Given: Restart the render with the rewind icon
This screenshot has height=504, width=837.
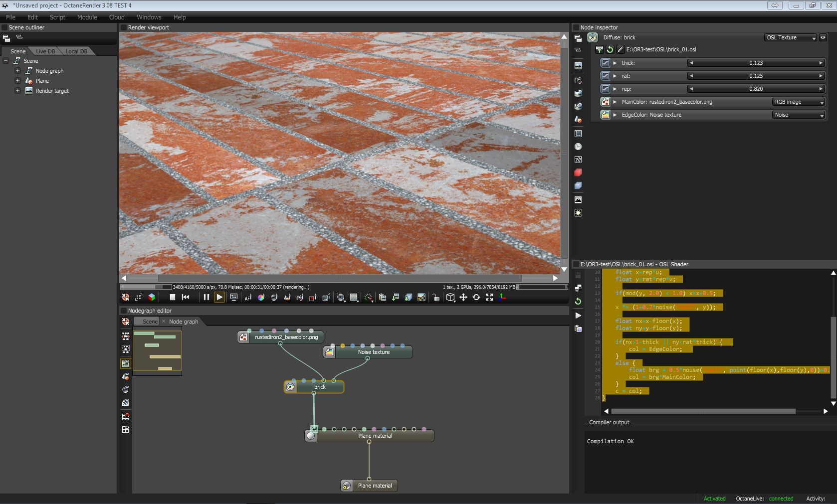Looking at the screenshot, I should 186,297.
